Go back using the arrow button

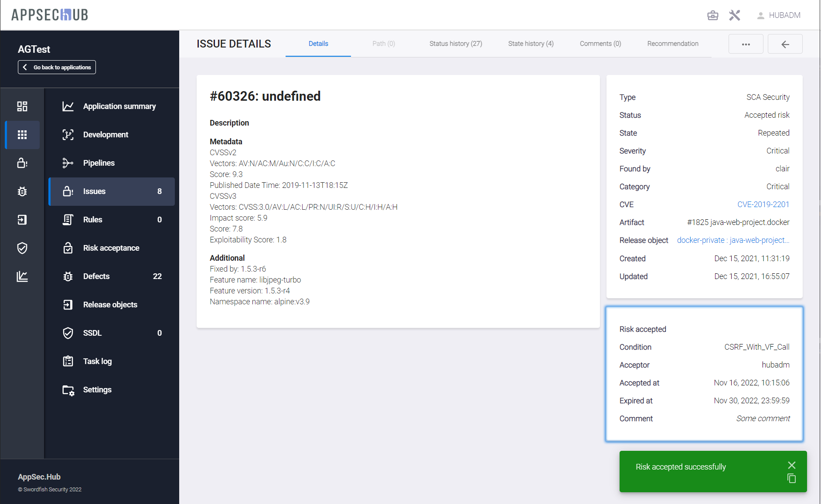tap(785, 44)
